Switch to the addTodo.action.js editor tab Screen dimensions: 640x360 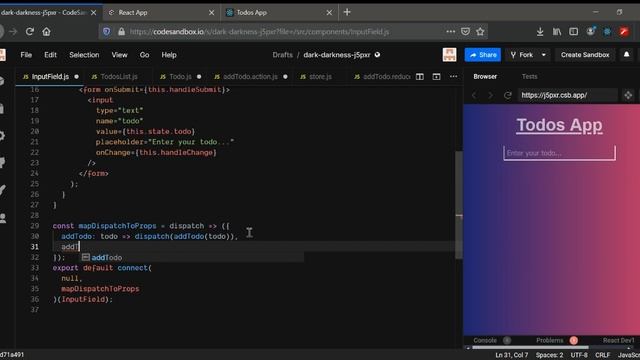coord(250,77)
